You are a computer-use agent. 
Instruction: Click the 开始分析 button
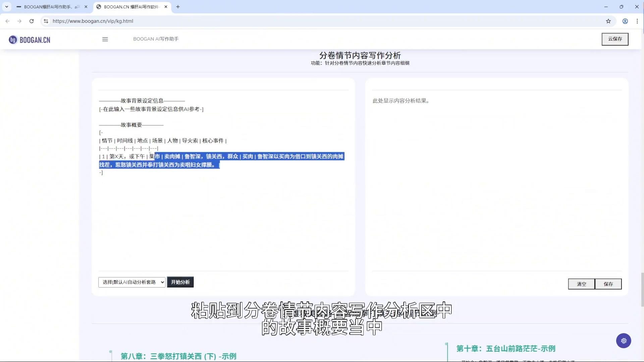[x=180, y=282]
